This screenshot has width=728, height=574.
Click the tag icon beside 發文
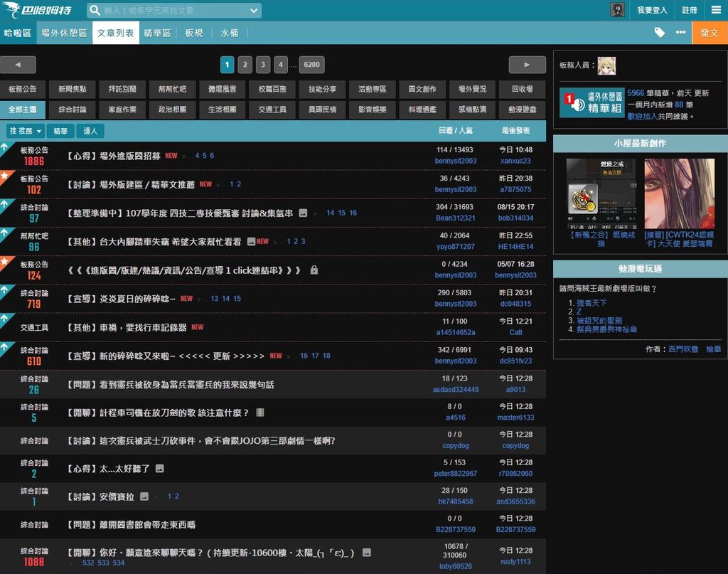coord(660,32)
